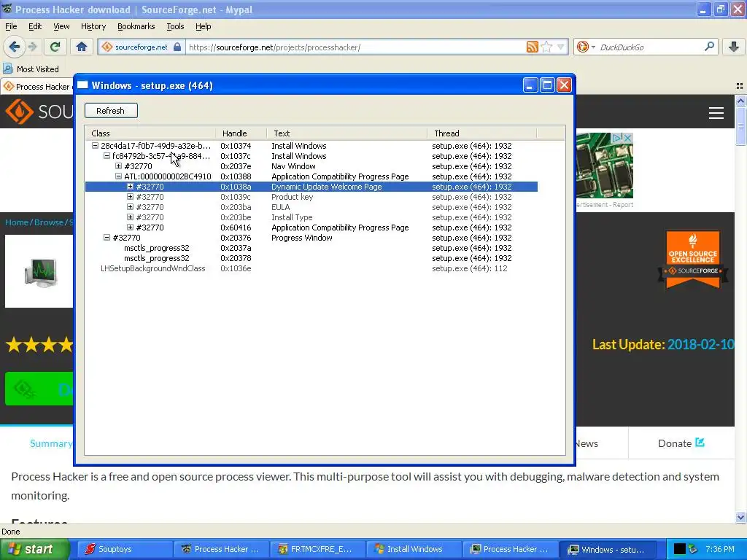Sort by the Class column header
Screen dimensions: 747x560
coord(150,133)
